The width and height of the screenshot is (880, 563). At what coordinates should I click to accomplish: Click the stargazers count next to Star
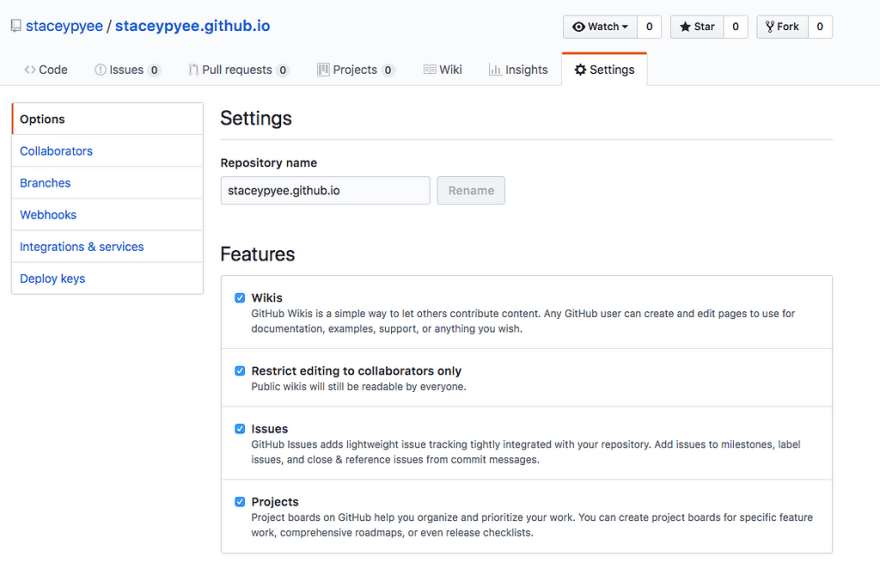736,26
